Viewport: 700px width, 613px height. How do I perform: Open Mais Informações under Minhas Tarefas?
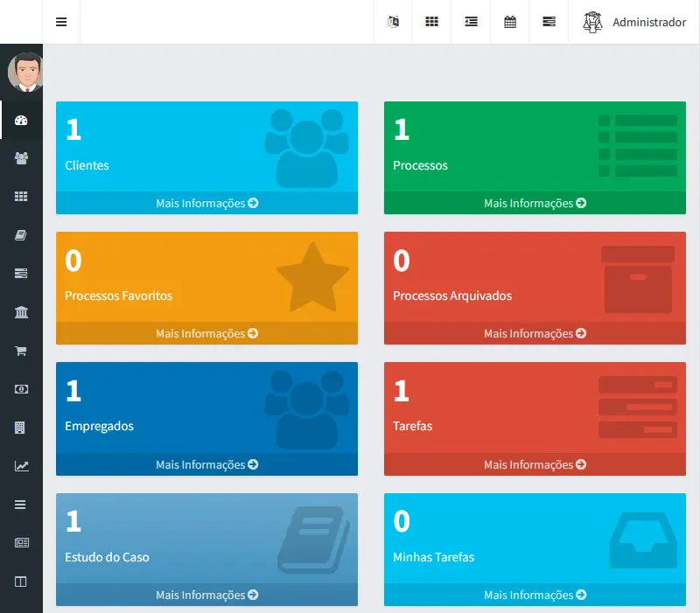[x=535, y=595]
